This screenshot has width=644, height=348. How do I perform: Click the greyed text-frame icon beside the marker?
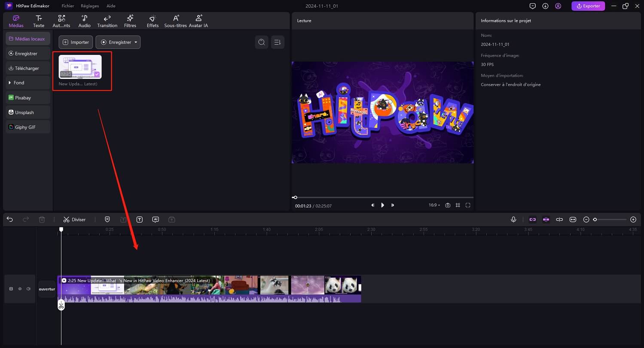[x=123, y=219]
